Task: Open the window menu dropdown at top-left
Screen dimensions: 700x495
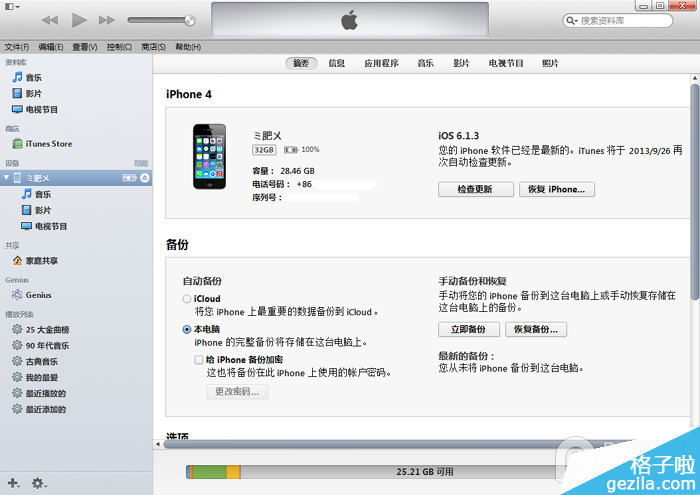Action: click(11, 7)
